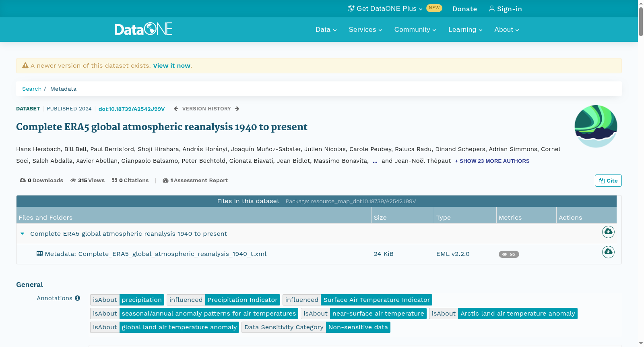Click the dataset title heading
This screenshot has width=644, height=347.
(162, 127)
